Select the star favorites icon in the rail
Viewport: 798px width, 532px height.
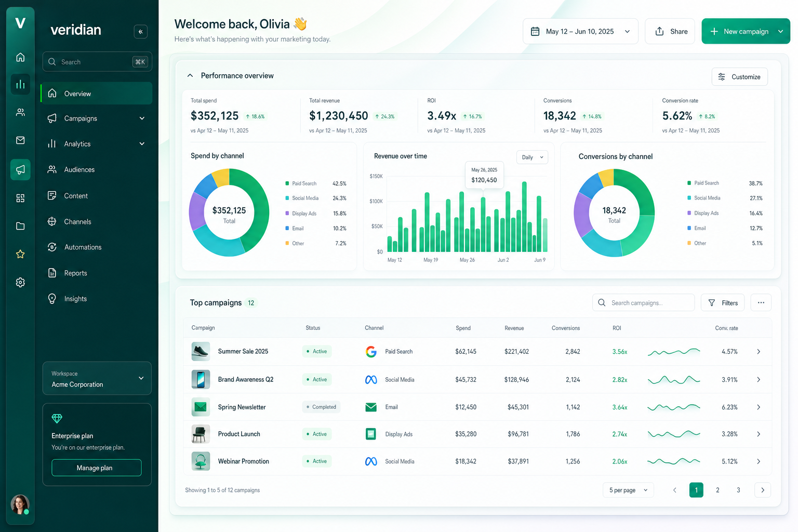coord(20,254)
